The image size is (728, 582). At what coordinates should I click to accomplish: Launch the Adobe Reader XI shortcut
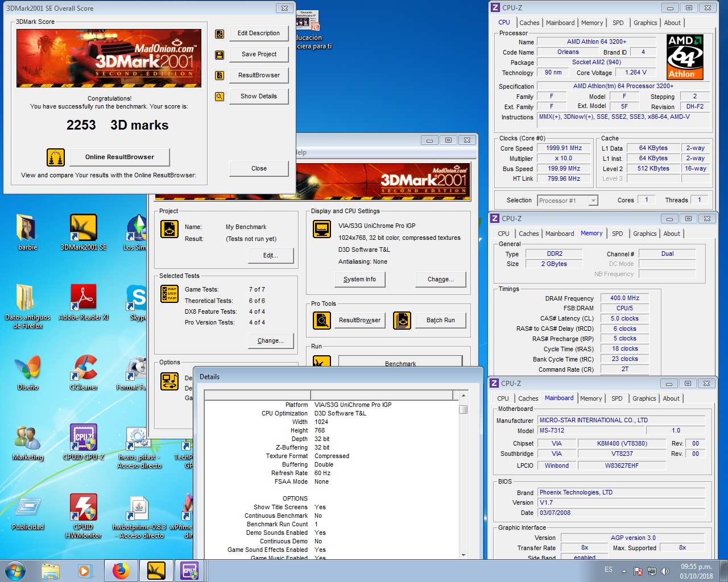coord(84,302)
